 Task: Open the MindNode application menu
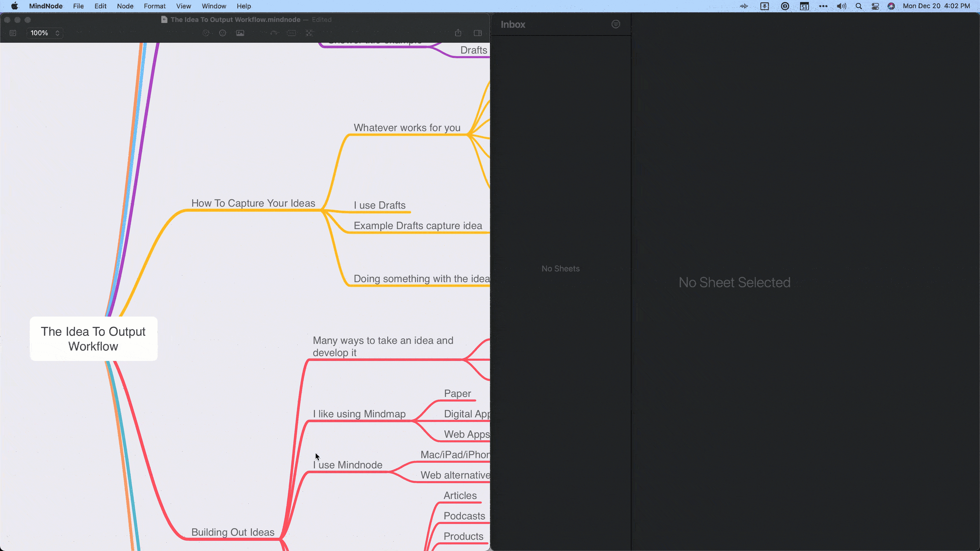pyautogui.click(x=46, y=6)
